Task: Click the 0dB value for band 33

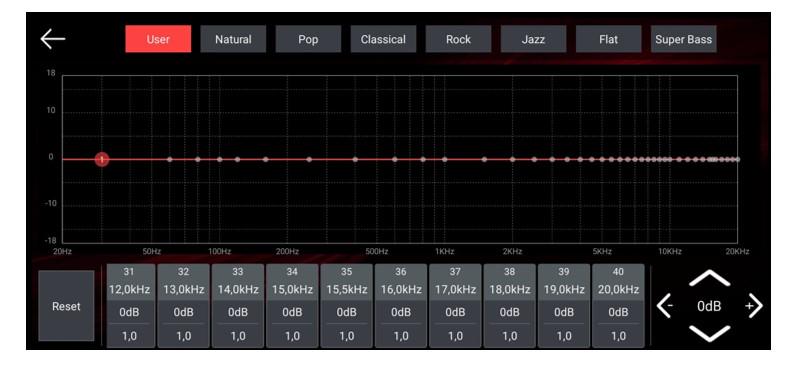Action: point(238,313)
